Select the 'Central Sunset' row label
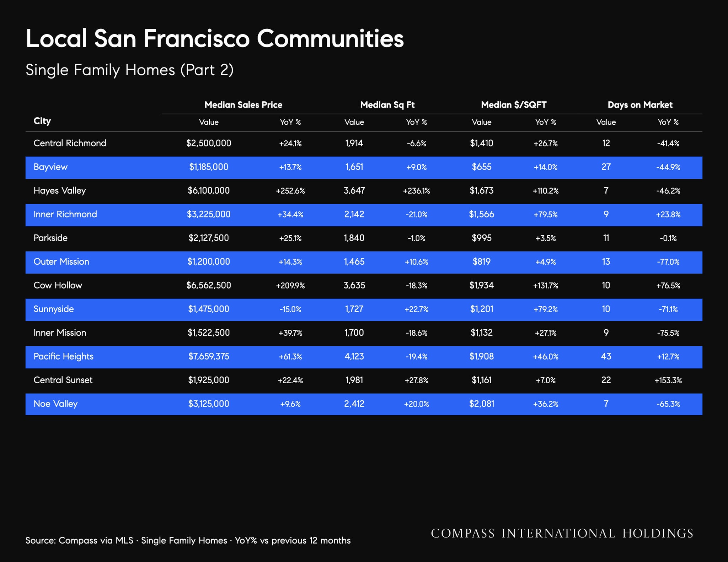Screen dimensions: 728x562 pyautogui.click(x=63, y=380)
